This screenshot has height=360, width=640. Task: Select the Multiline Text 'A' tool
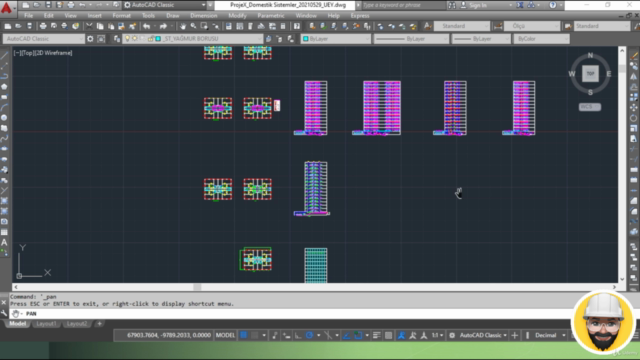tap(4, 242)
